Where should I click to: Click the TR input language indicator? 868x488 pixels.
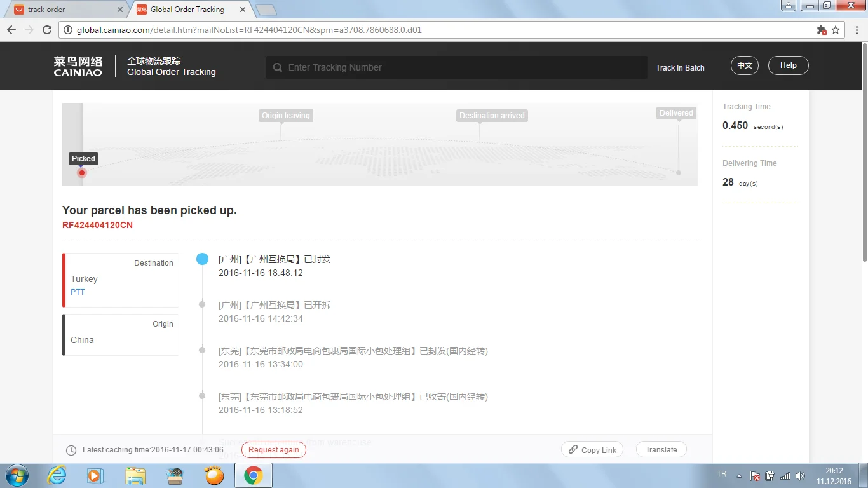click(721, 474)
